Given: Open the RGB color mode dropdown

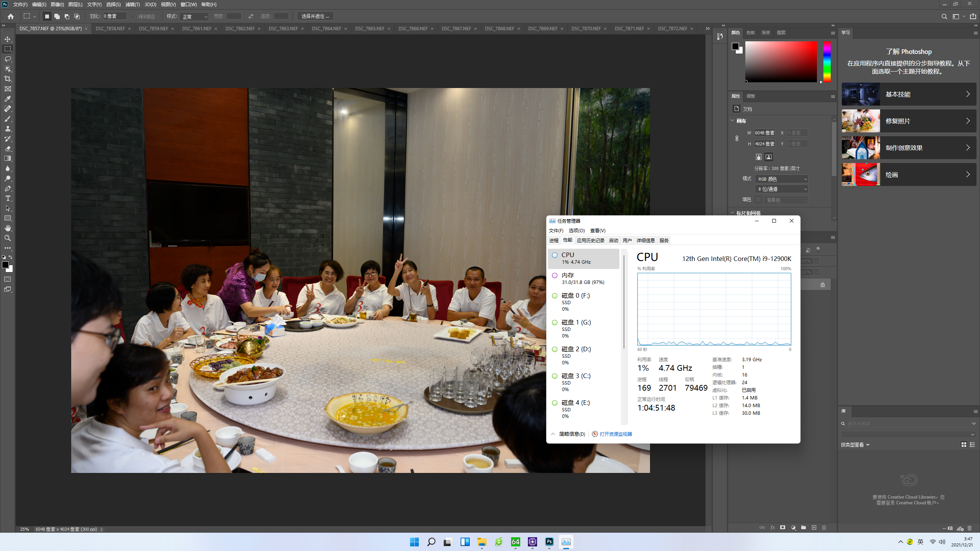Looking at the screenshot, I should tap(782, 179).
